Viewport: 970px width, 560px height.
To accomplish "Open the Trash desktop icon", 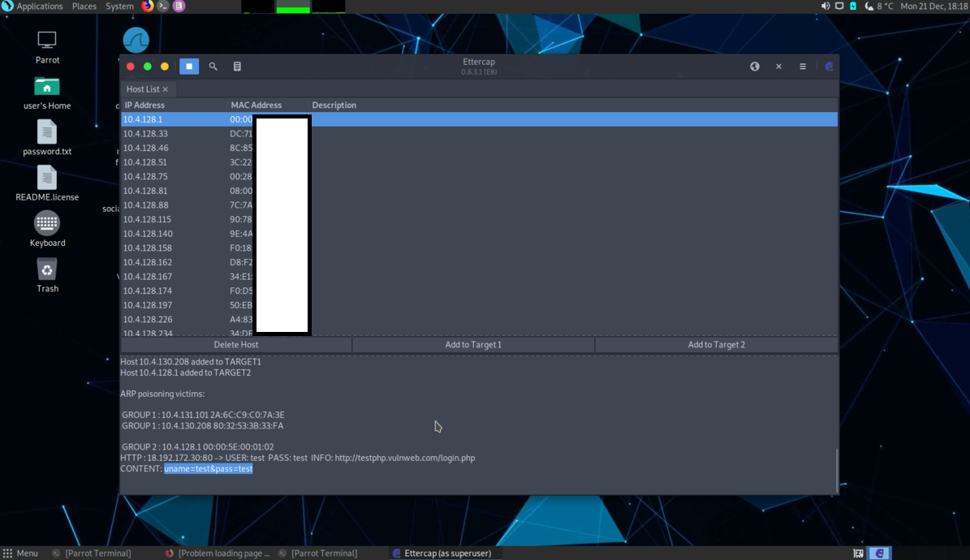I will coord(47,275).
